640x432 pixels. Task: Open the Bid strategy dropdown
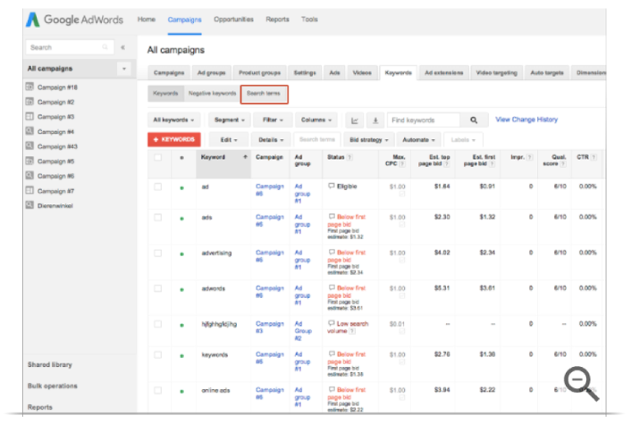369,140
